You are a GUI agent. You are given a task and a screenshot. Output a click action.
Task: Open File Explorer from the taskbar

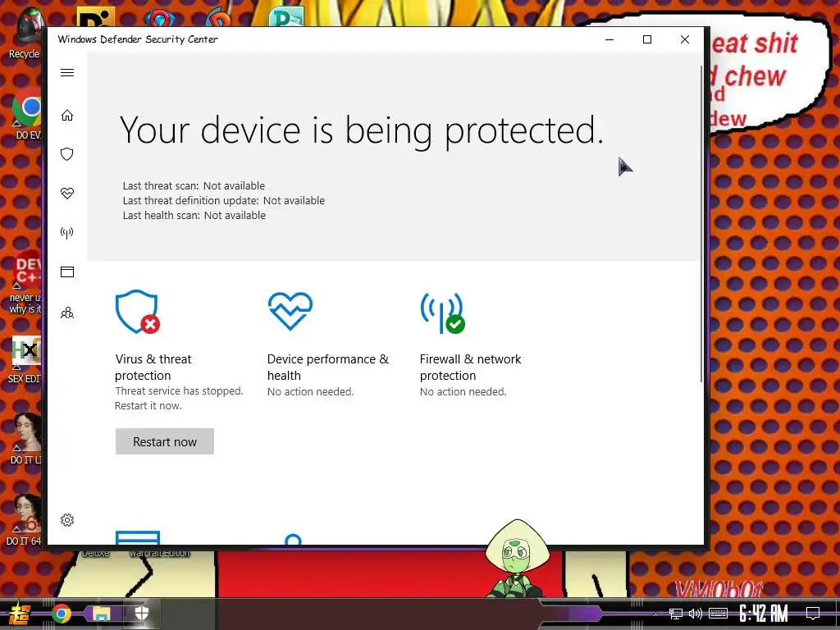coord(101,614)
